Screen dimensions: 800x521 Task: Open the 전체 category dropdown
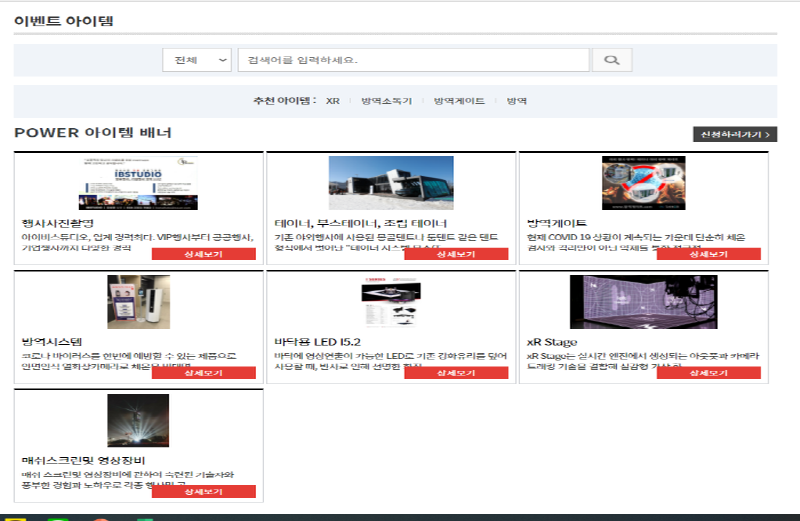[x=197, y=60]
